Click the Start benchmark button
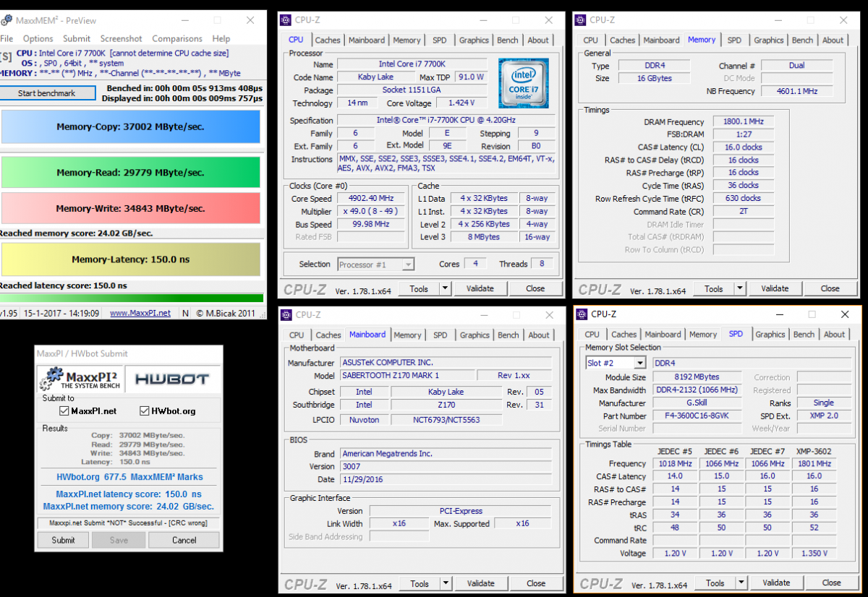868x597 pixels. 47,93
